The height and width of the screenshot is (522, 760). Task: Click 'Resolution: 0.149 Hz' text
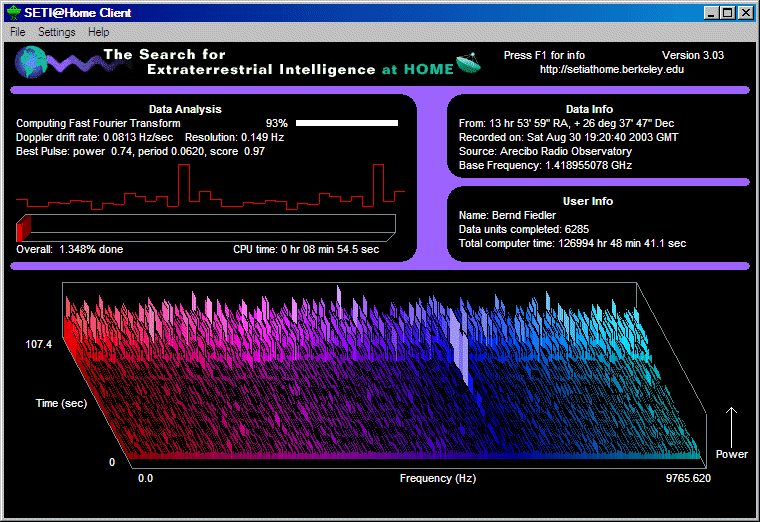point(234,138)
